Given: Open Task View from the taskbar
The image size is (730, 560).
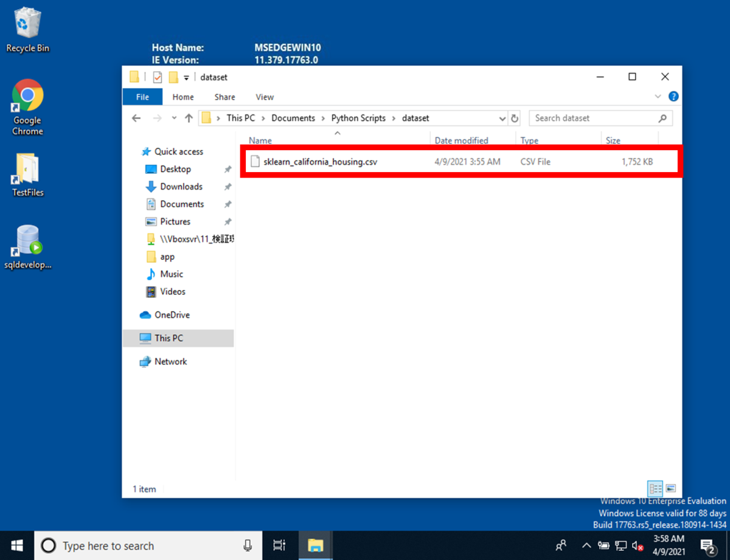Looking at the screenshot, I should click(279, 545).
